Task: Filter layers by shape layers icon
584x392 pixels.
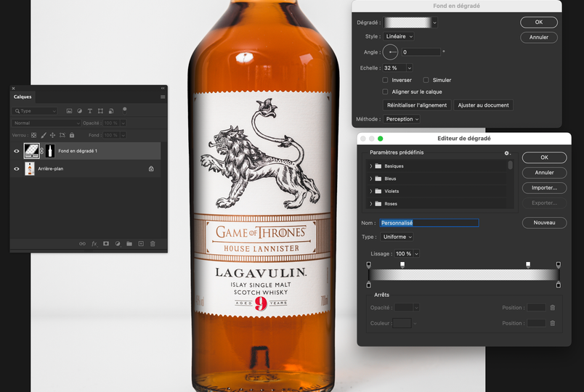Action: click(x=100, y=111)
